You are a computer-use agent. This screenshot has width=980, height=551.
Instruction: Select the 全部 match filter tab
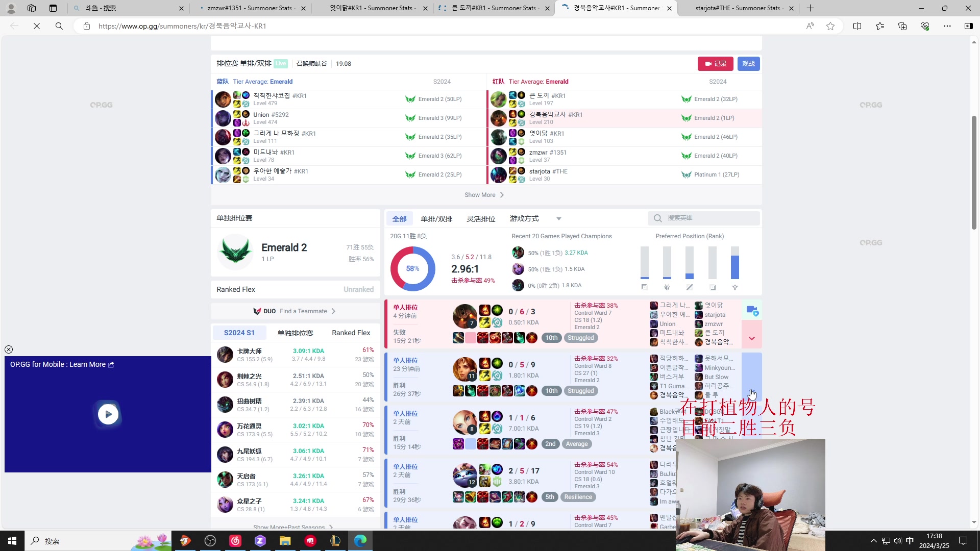(399, 219)
